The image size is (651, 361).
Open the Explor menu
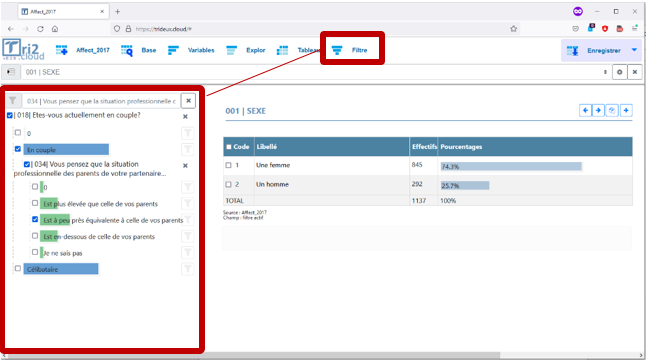point(255,50)
